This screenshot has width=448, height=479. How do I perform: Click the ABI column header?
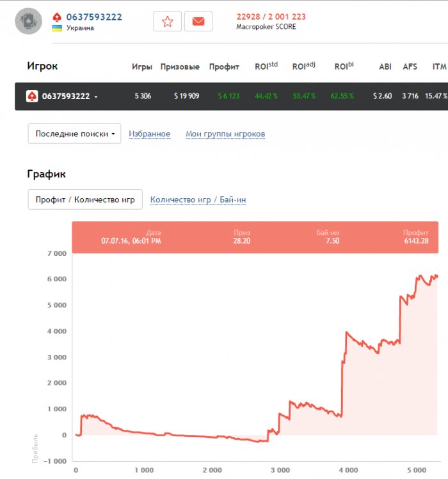pyautogui.click(x=385, y=67)
